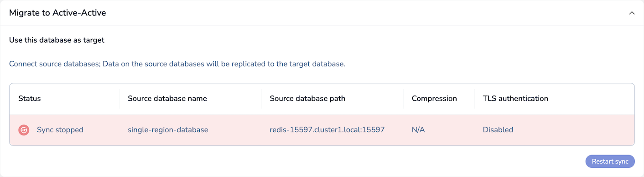This screenshot has width=644, height=177.
Task: Click the Compression column header
Action: (x=434, y=98)
